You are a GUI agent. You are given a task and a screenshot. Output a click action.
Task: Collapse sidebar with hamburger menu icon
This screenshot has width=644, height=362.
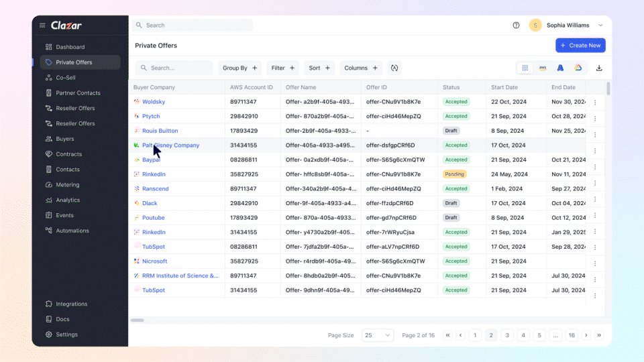(42, 25)
